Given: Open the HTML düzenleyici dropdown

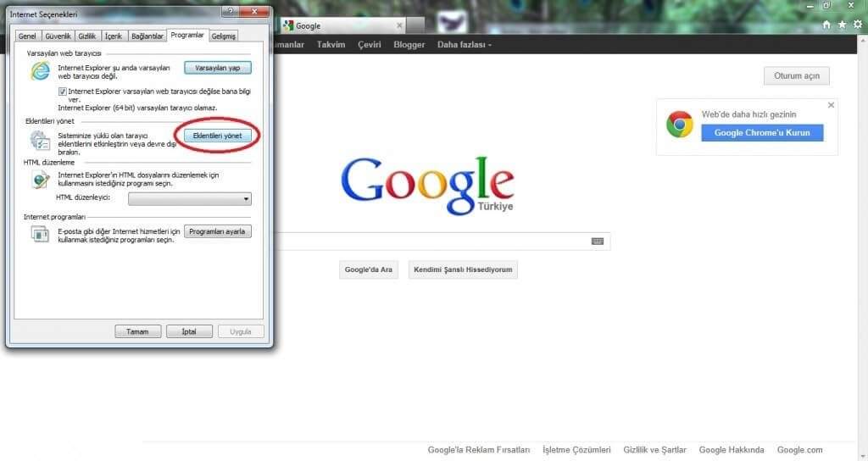Looking at the screenshot, I should (x=190, y=198).
